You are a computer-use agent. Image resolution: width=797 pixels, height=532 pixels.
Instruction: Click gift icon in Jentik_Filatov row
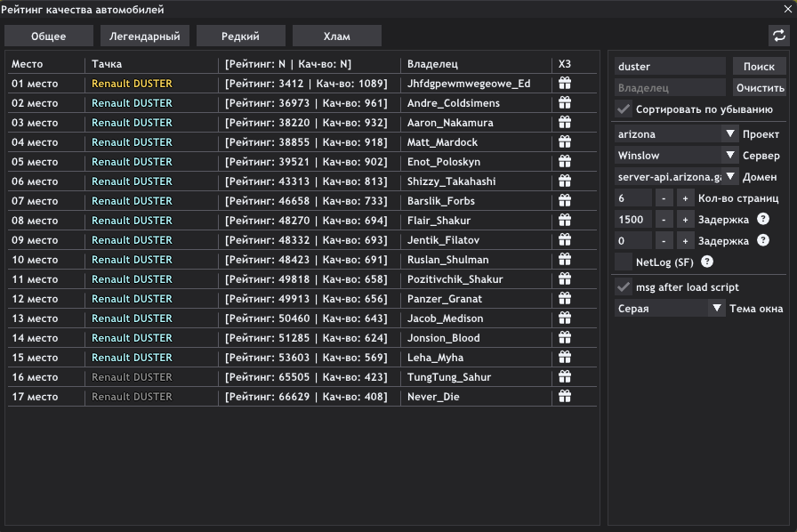point(565,239)
